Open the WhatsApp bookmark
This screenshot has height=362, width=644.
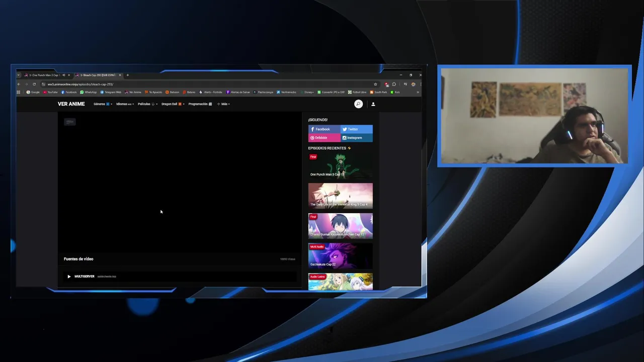point(88,92)
